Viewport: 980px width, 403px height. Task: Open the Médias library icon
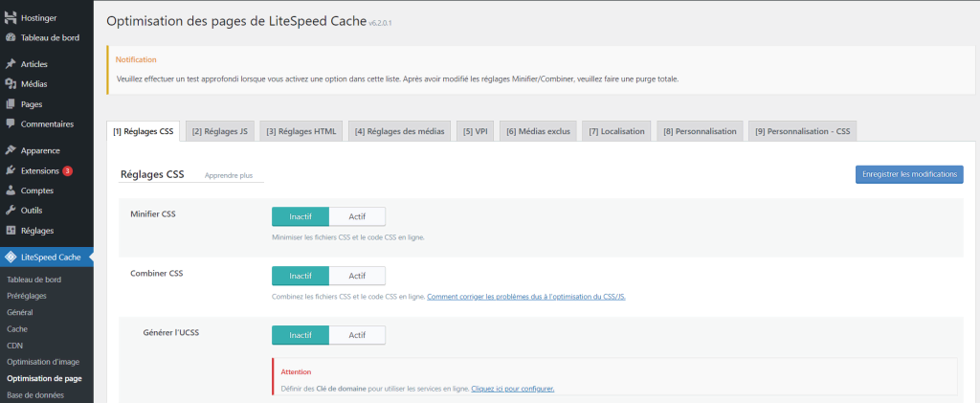[x=11, y=84]
